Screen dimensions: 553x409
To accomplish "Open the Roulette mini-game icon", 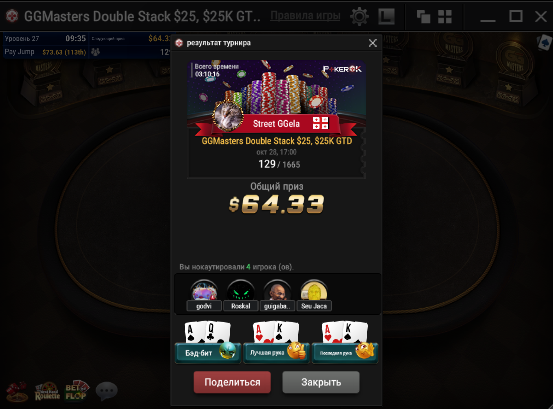I will click(47, 391).
